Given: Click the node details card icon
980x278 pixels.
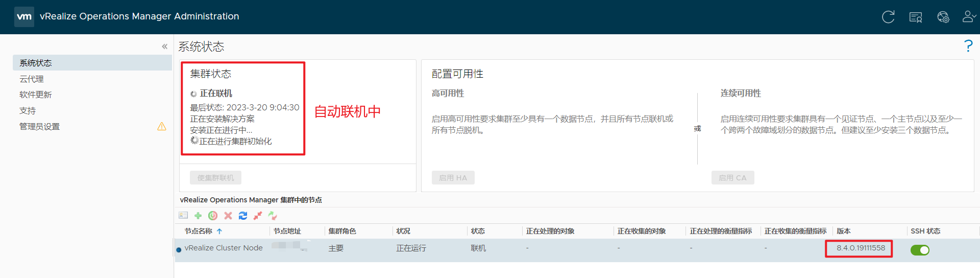Looking at the screenshot, I should coord(183,216).
